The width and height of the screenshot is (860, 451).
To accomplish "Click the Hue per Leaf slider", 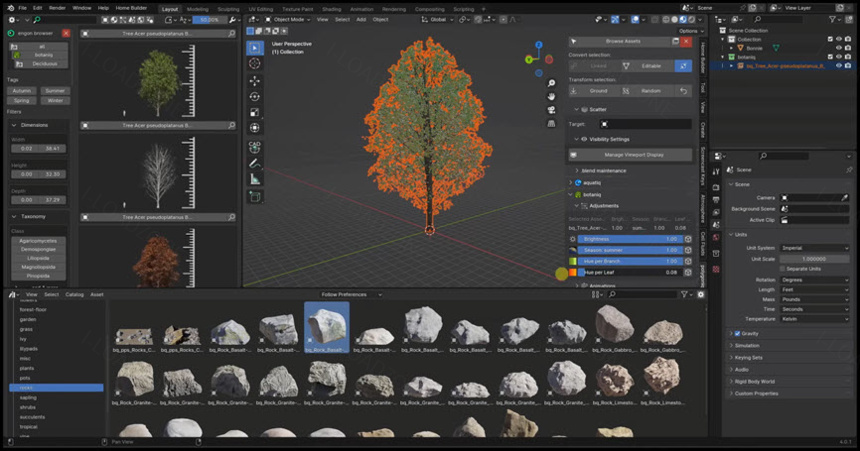I will pyautogui.click(x=630, y=273).
